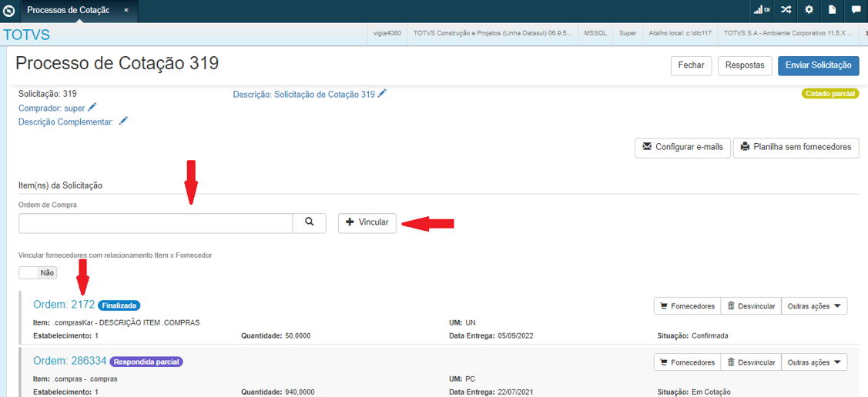The width and height of the screenshot is (868, 397).
Task: Click Enviar Solicitação button
Action: [818, 65]
